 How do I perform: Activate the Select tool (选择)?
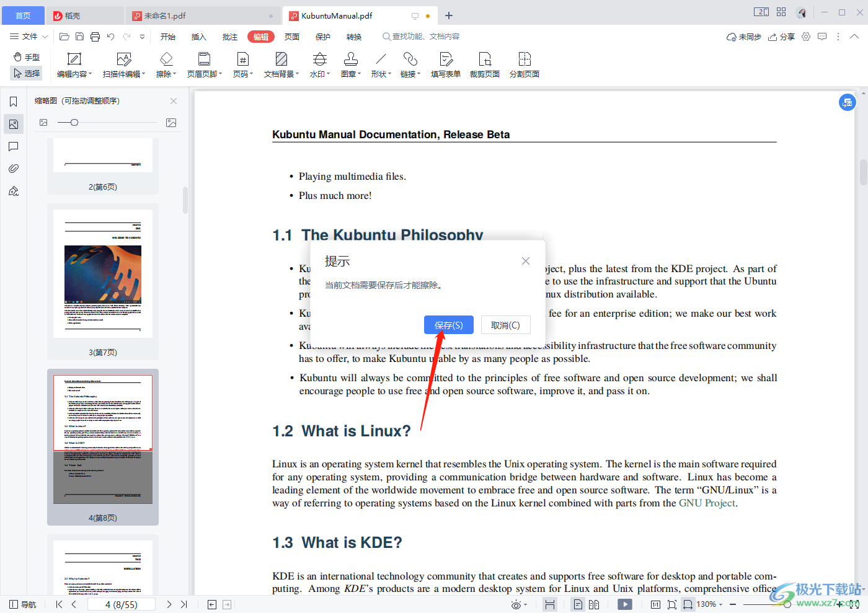pyautogui.click(x=27, y=73)
